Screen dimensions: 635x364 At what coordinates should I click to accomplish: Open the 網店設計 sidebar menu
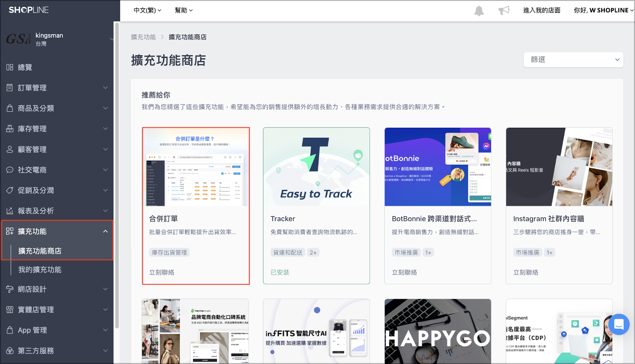click(57, 289)
